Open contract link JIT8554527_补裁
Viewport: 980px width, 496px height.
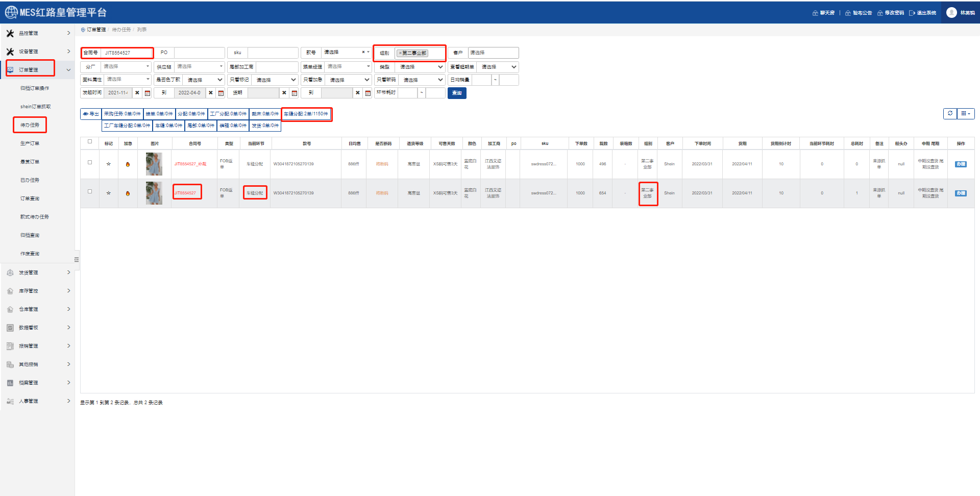click(190, 164)
